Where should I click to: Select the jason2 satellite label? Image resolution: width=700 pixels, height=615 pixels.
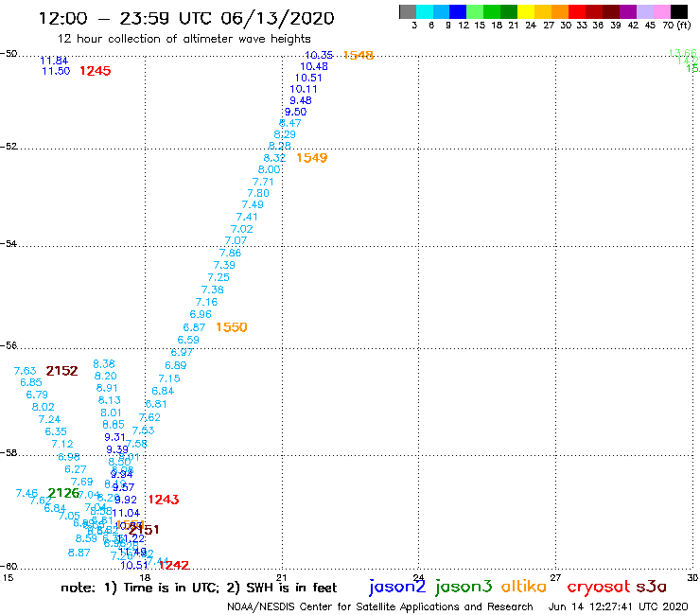tap(397, 587)
